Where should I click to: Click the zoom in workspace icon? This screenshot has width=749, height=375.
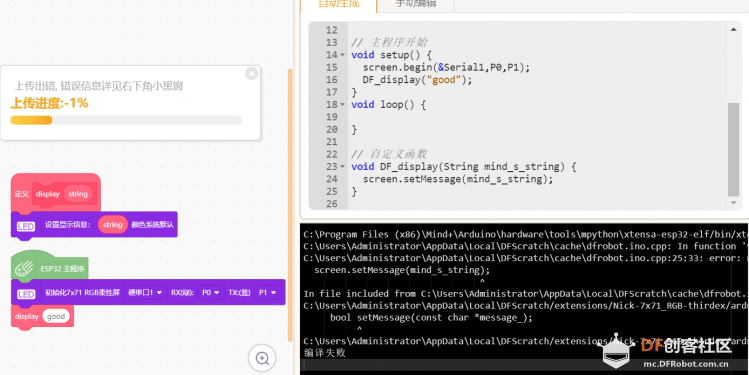tap(262, 358)
